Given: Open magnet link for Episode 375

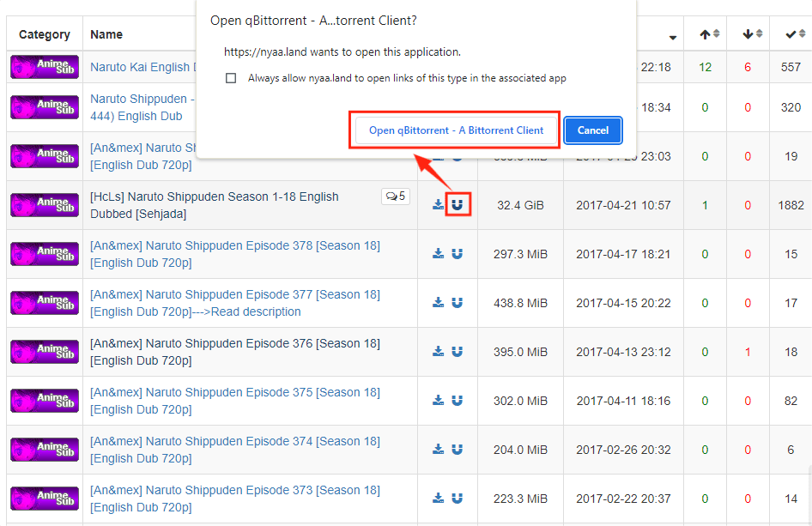Looking at the screenshot, I should 458,401.
